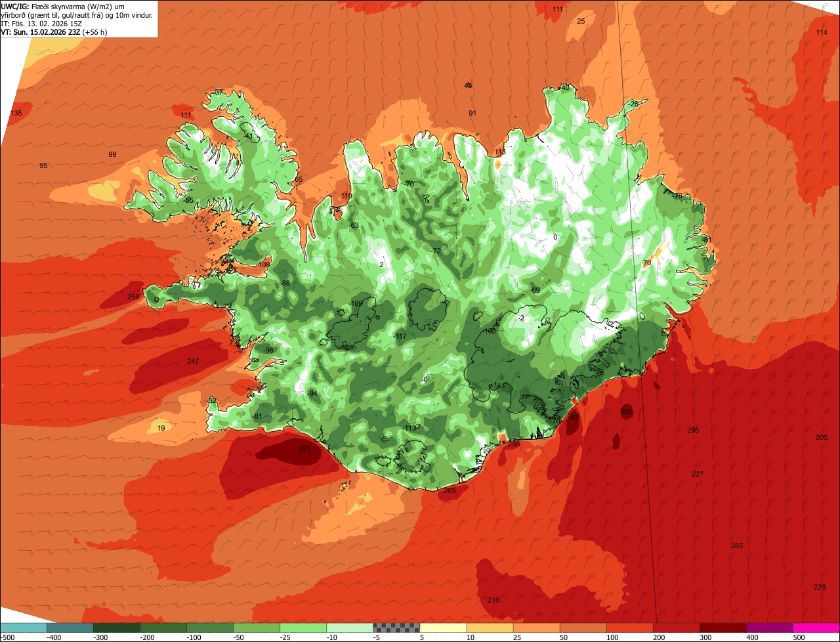Click the initial time 'IT: Fös. 13. 02. 2026 15Z'
Screen dimensions: 840x642
42,24
